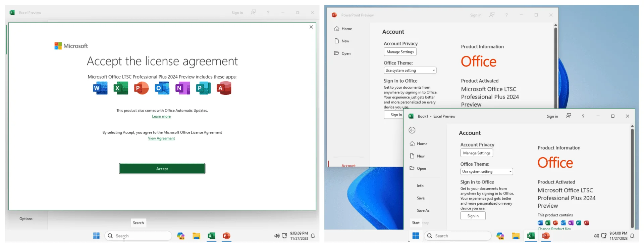Click the right taskbar Search box
644x247 pixels.
(458, 236)
